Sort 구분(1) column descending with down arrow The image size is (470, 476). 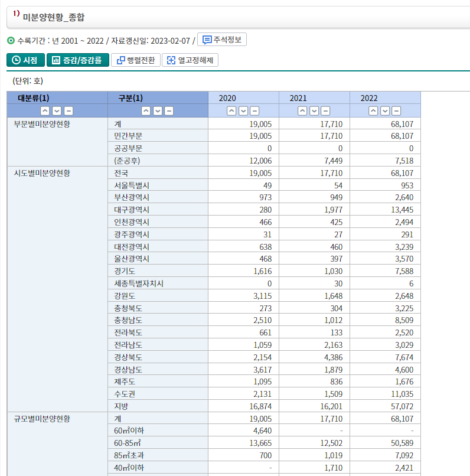(x=158, y=111)
